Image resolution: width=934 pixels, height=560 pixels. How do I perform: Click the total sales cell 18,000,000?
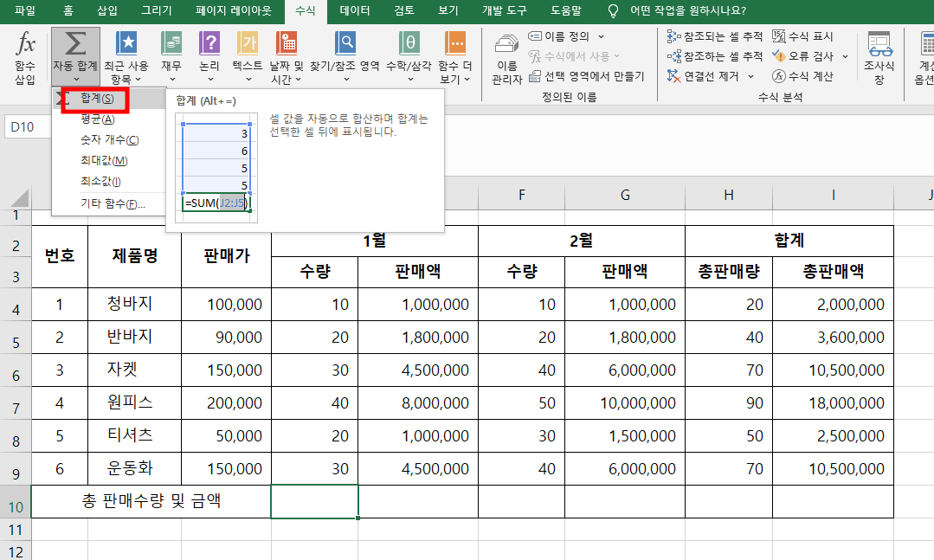834,402
